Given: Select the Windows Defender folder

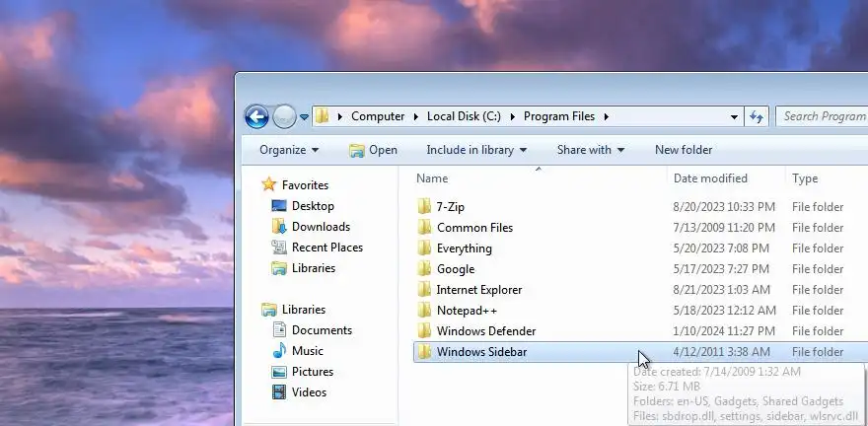Looking at the screenshot, I should 486,331.
